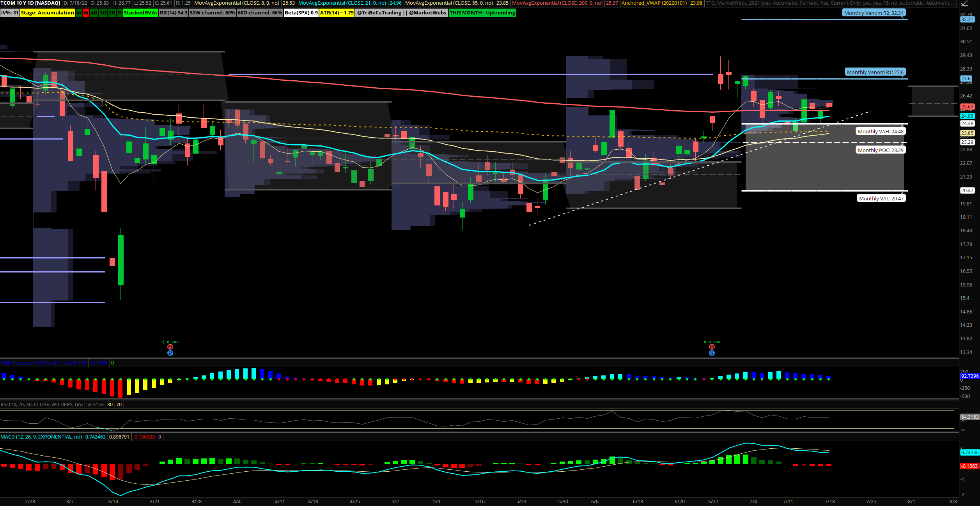Click the MACD value 0.742463
980x506 pixels.
96,437
